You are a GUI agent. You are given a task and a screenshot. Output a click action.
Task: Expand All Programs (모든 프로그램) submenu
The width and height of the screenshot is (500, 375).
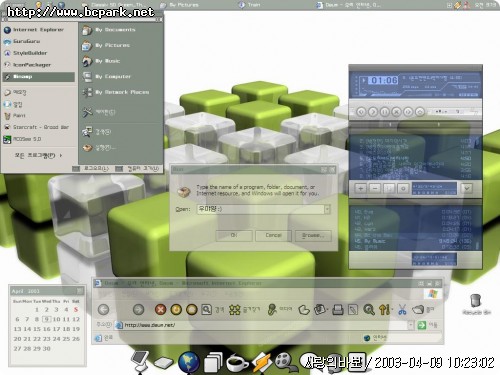pyautogui.click(x=38, y=155)
